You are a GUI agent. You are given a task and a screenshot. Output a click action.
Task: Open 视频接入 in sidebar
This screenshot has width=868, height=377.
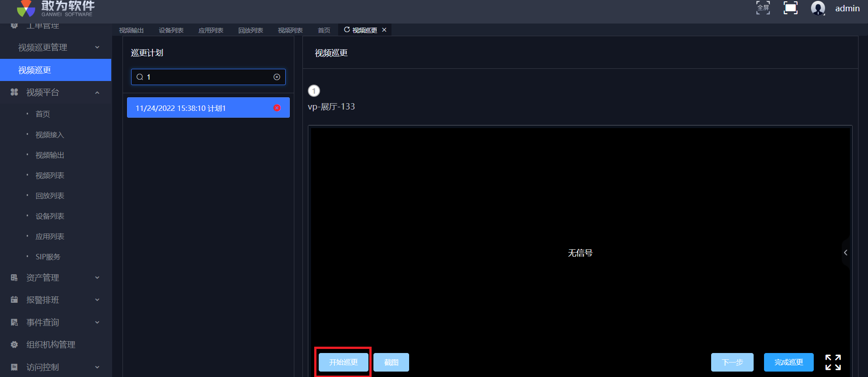tap(50, 135)
